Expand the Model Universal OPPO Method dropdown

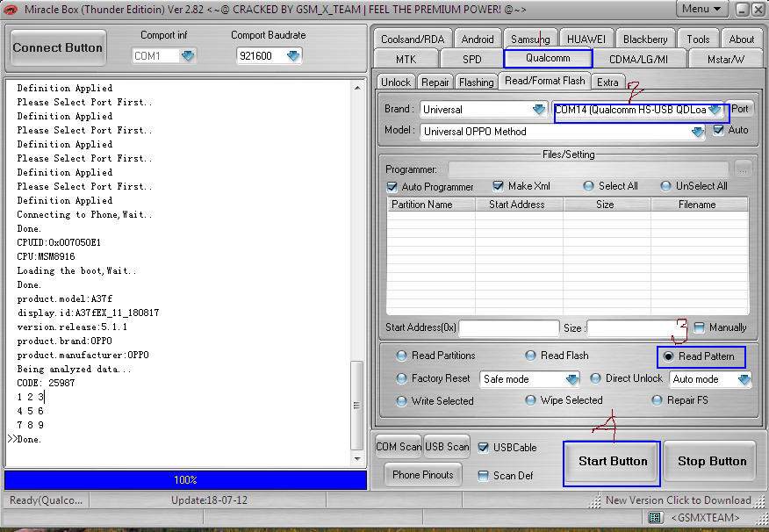[697, 132]
